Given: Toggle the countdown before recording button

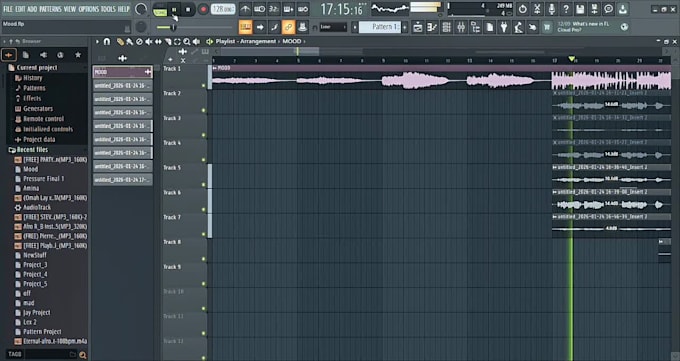Looking at the screenshot, I should point(274,9).
